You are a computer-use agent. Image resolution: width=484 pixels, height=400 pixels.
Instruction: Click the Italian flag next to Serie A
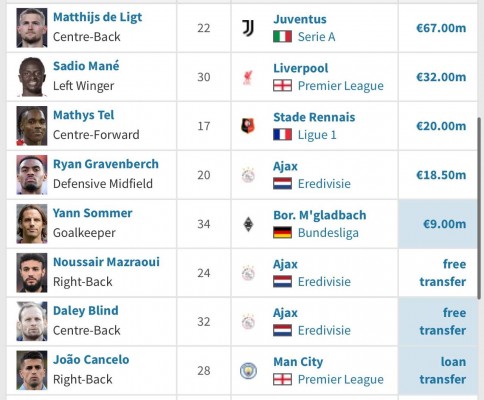[282, 37]
